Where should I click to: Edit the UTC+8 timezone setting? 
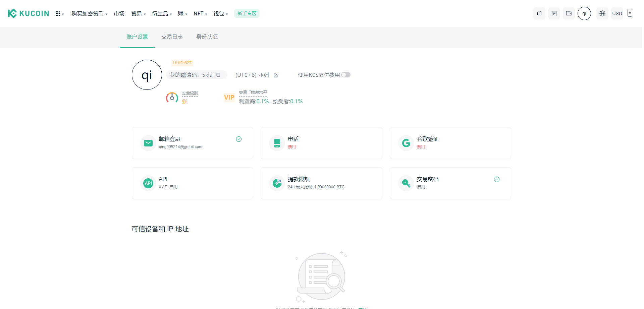click(x=276, y=75)
